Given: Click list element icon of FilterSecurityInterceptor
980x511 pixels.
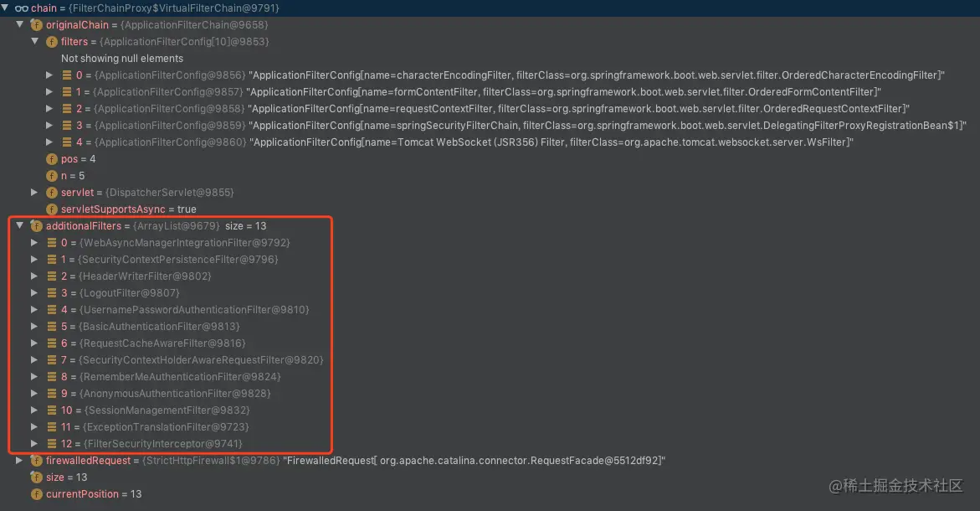Looking at the screenshot, I should (x=52, y=443).
